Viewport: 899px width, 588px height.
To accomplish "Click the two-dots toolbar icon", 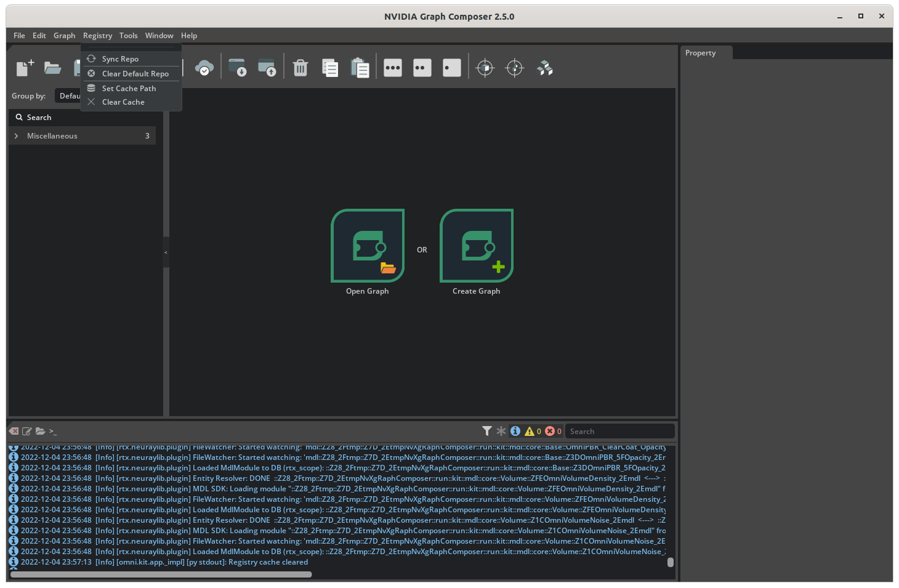I will [422, 68].
